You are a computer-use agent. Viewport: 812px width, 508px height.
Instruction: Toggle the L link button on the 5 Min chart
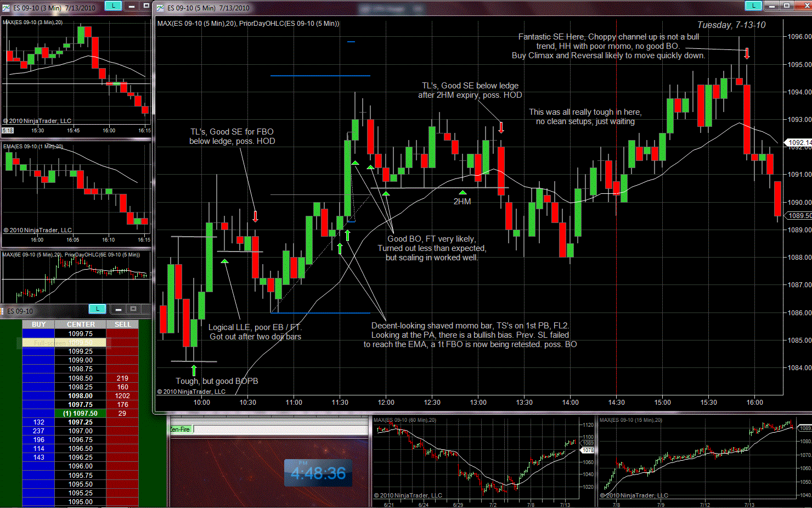[x=753, y=5]
